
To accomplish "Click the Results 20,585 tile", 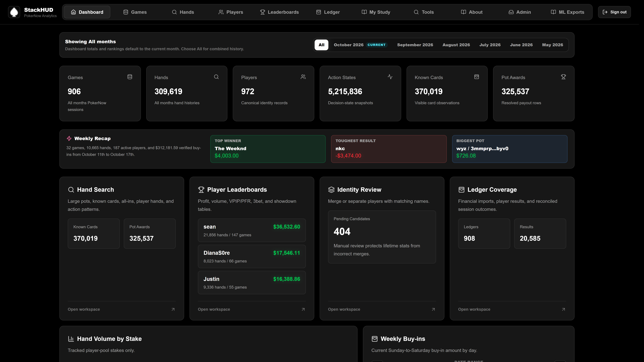I will point(540,234).
